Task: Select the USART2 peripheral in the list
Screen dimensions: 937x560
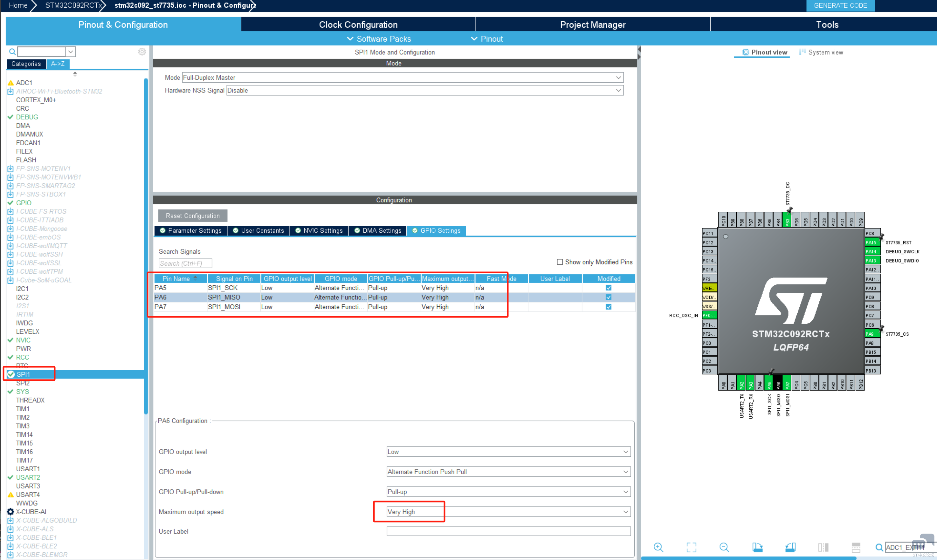Action: (28, 477)
